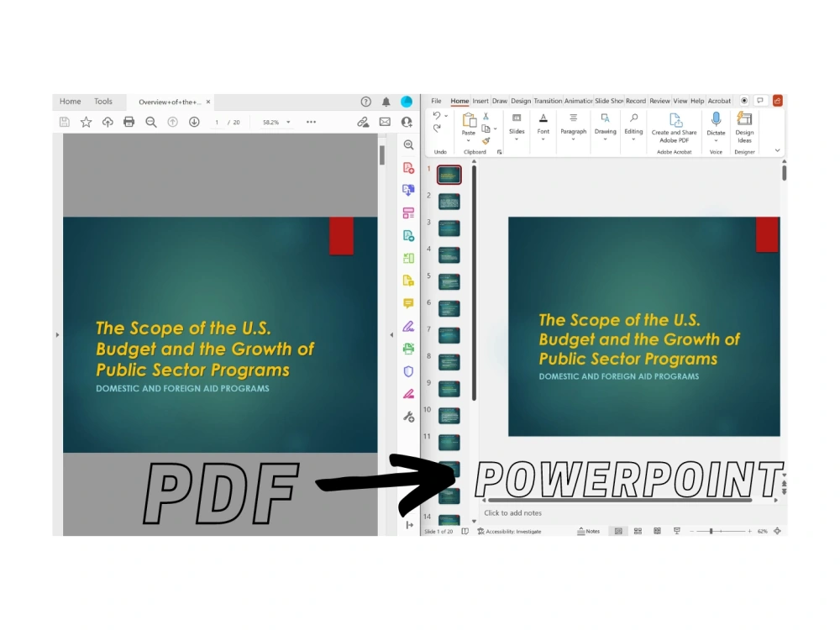Bookmark the PDF with the star icon
Image resolution: width=840 pixels, height=630 pixels.
click(x=86, y=122)
